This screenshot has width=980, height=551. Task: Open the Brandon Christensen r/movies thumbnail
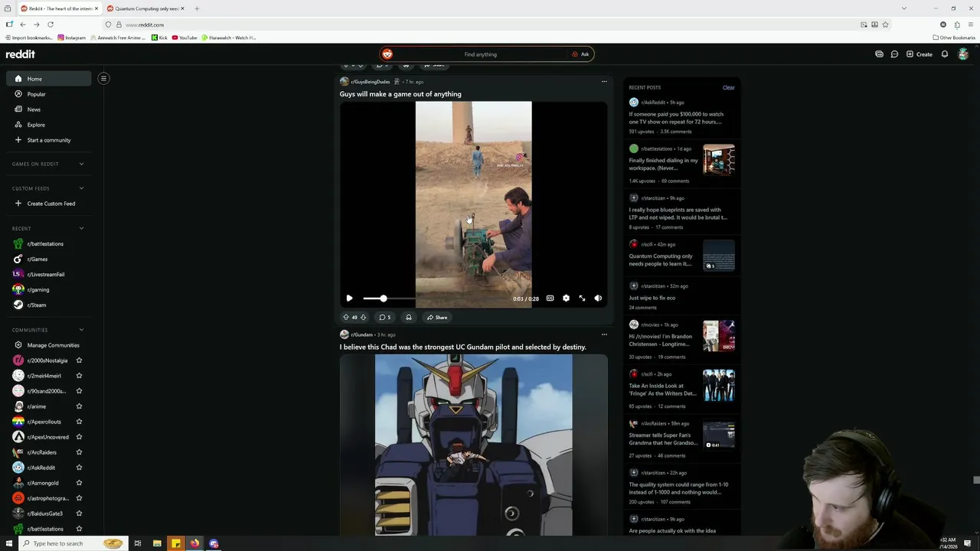pyautogui.click(x=719, y=336)
